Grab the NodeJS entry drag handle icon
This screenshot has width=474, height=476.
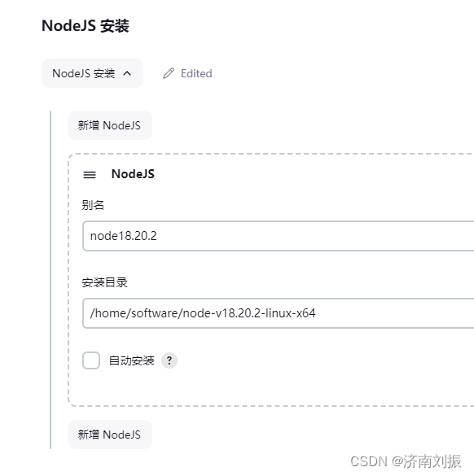click(x=90, y=175)
